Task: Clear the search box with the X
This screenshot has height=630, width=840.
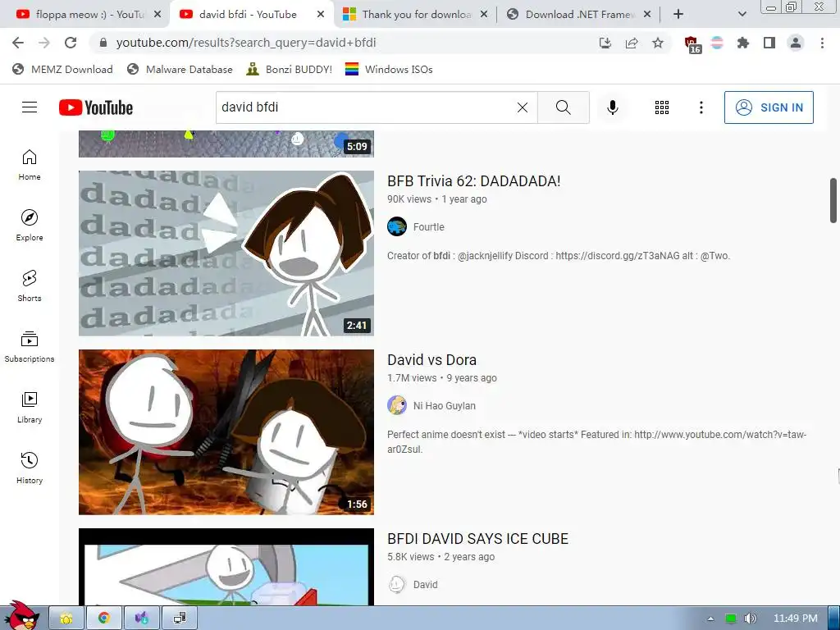Action: point(523,107)
